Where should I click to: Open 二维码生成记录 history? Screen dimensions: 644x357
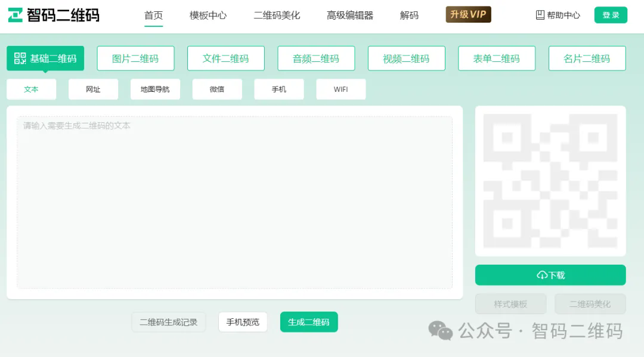(168, 322)
